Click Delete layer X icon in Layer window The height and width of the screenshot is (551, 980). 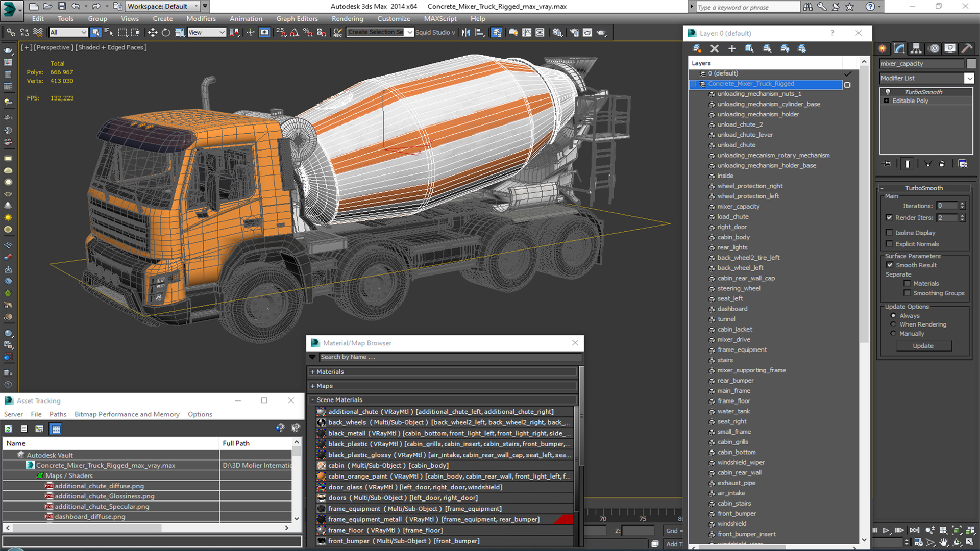715,48
